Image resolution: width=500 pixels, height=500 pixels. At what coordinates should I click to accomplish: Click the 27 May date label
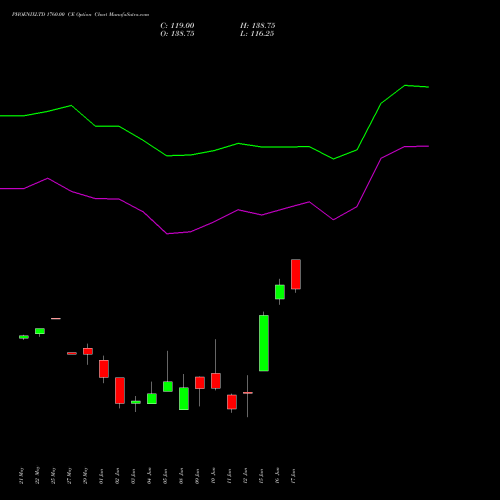pos(70,476)
